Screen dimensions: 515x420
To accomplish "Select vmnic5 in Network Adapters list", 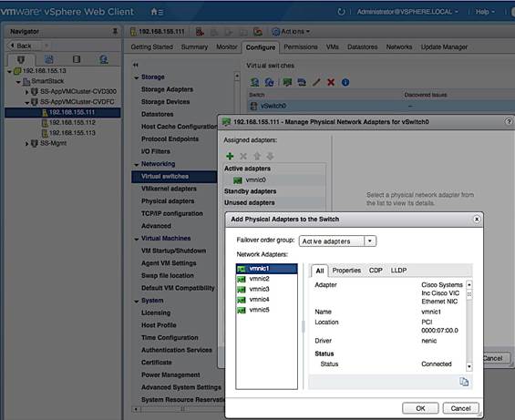I will pyautogui.click(x=266, y=310).
